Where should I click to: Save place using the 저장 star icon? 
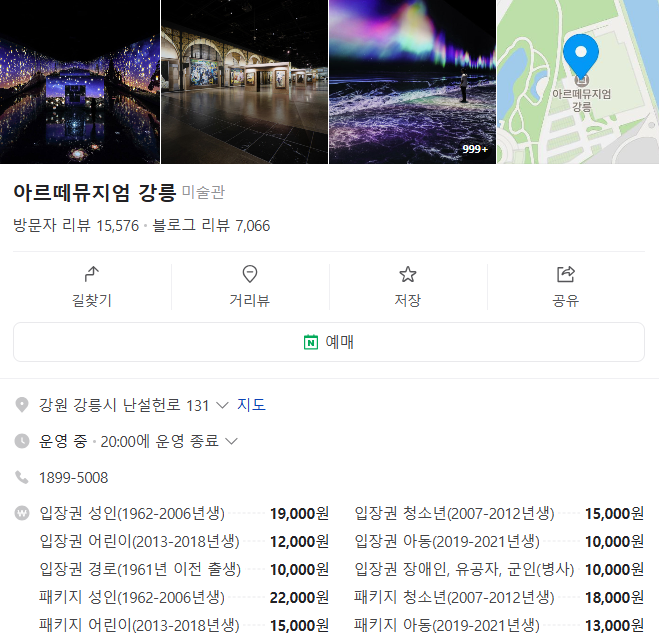click(x=408, y=274)
